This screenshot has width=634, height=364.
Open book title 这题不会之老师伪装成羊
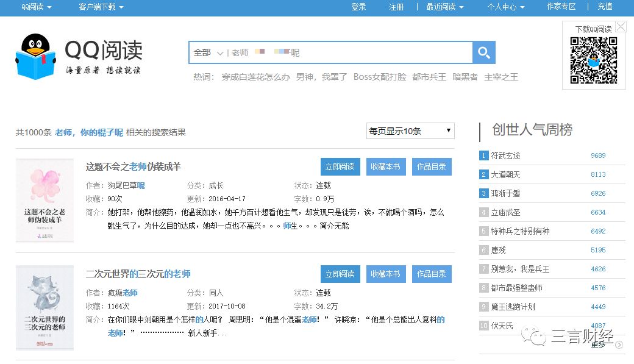(x=133, y=166)
